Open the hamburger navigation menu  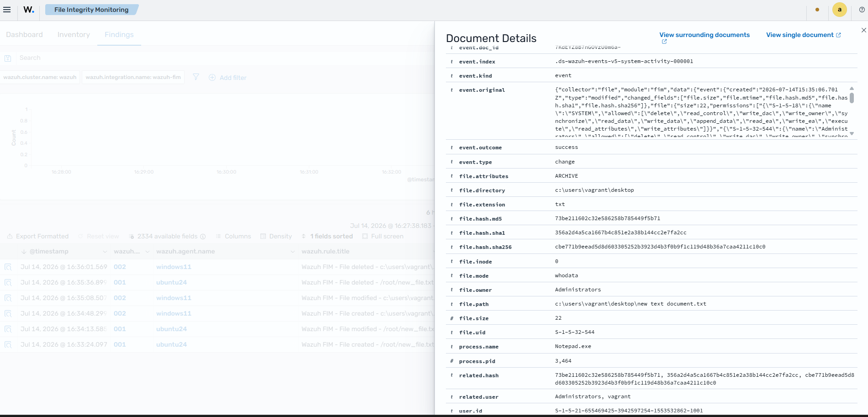7,10
